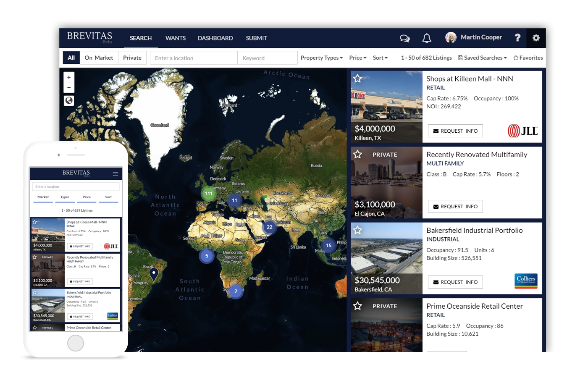Open the Killeen, TX property photo
This screenshot has height=378, width=588.
point(386,107)
